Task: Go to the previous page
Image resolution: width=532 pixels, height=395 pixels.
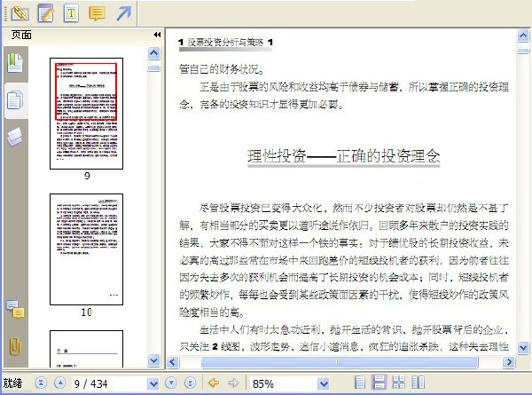Action: (60, 383)
